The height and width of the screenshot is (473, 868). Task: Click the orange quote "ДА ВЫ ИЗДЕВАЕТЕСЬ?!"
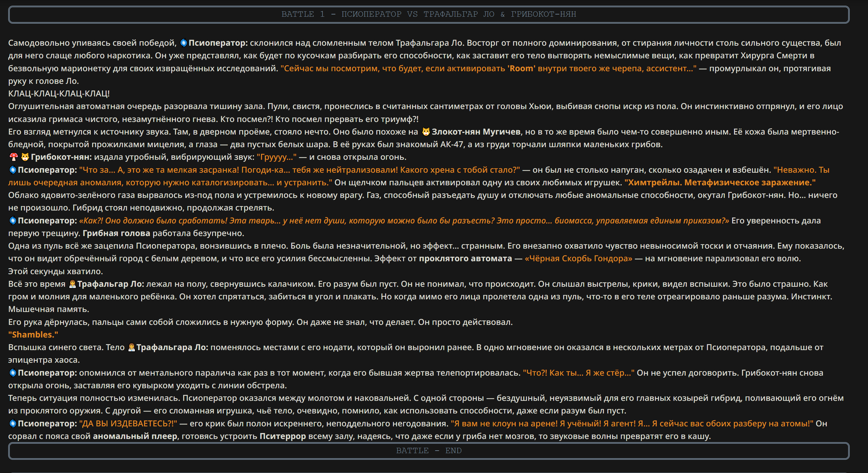click(128, 424)
